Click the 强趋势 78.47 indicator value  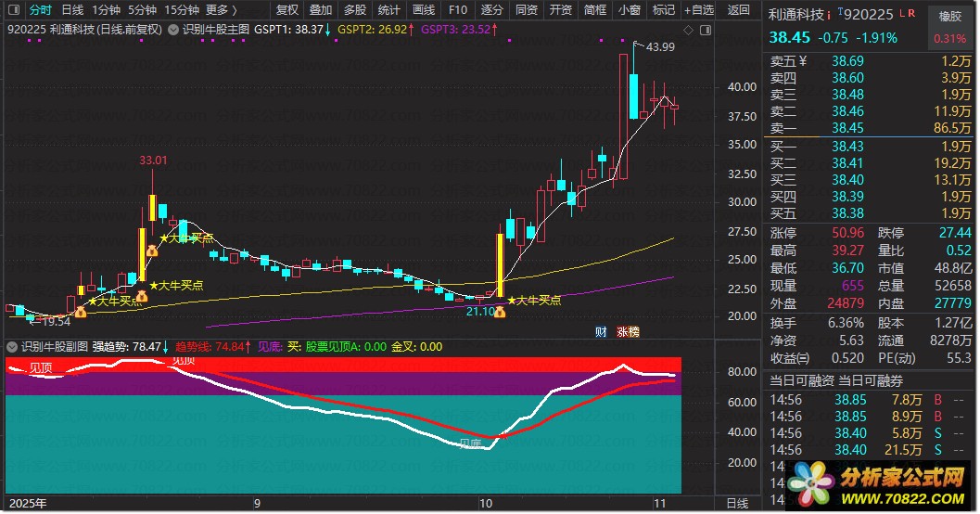pyautogui.click(x=127, y=347)
